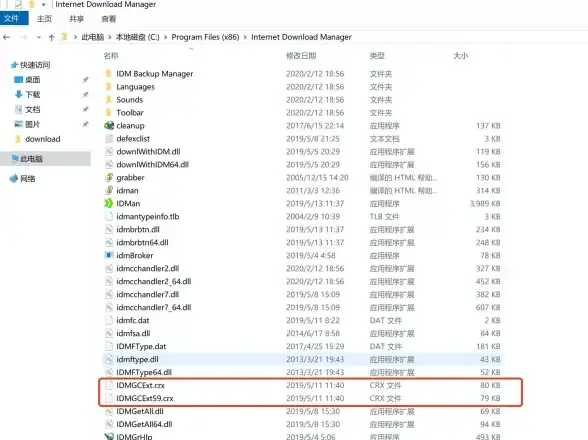Select file name IDMFType.dat
588x440 pixels.
141,346
